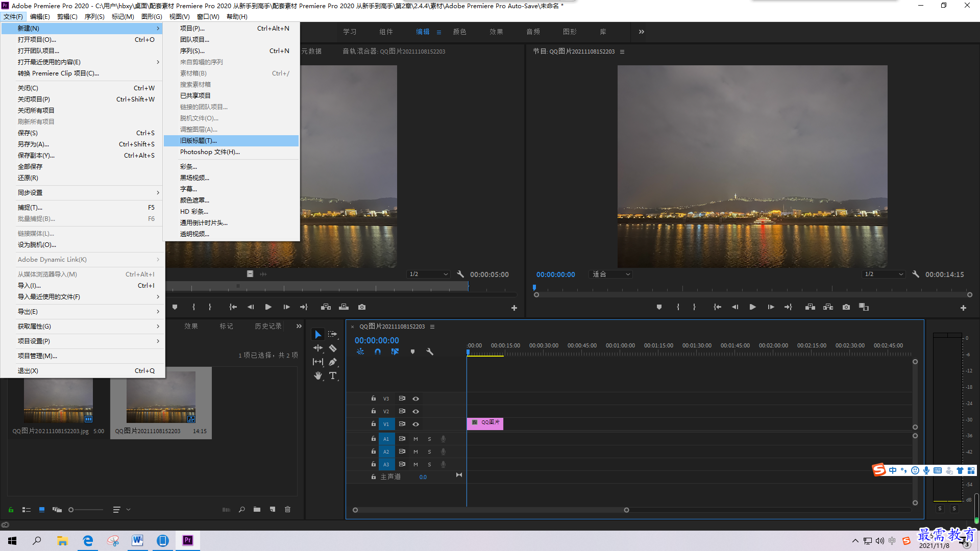Select QQ图片20211108152203 sequence thumbnail
980x551 pixels.
point(161,397)
